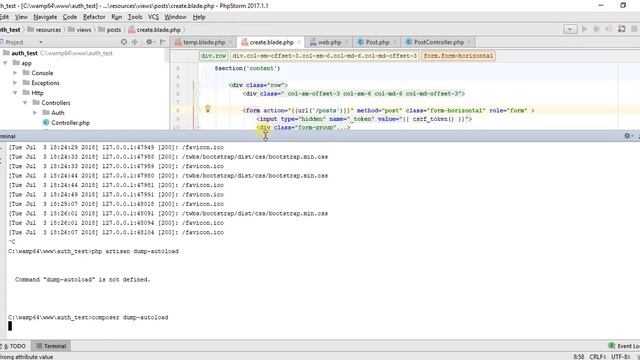Image resolution: width=640 pixels, height=360 pixels.
Task: Open the Event Log
Action: point(624,346)
